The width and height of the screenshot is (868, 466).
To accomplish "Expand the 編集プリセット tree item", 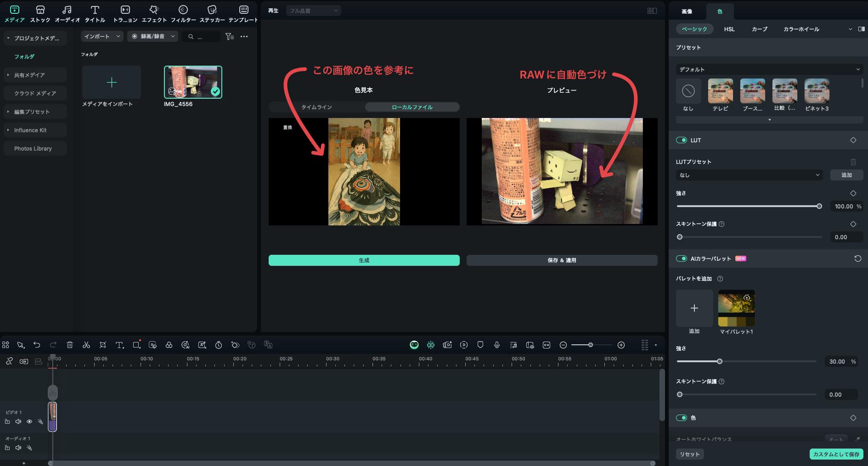I will [x=8, y=112].
